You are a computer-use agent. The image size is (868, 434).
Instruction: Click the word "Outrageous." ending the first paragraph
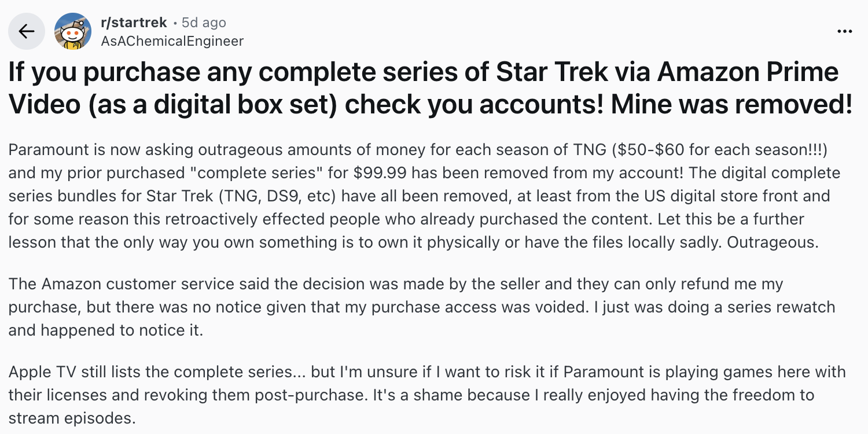click(773, 242)
